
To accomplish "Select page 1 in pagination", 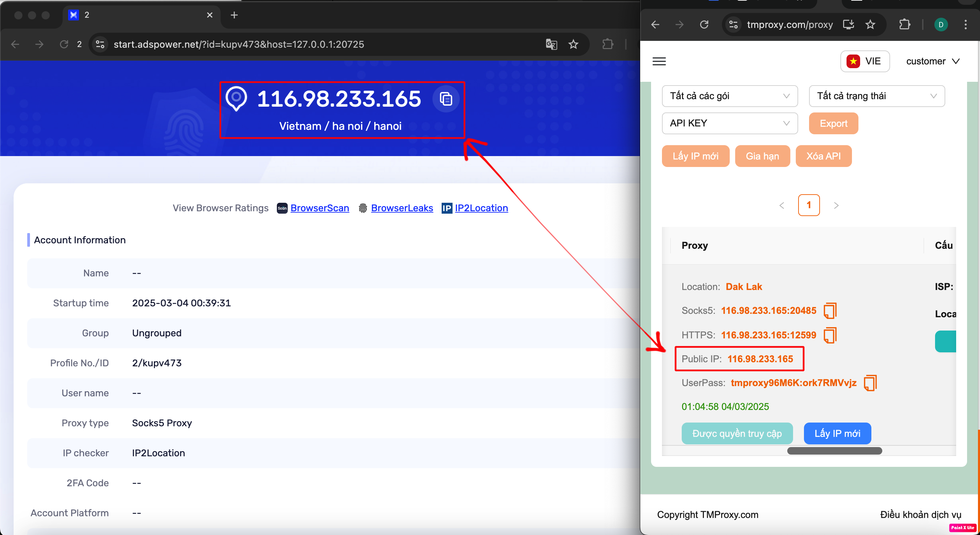I will tap(808, 205).
